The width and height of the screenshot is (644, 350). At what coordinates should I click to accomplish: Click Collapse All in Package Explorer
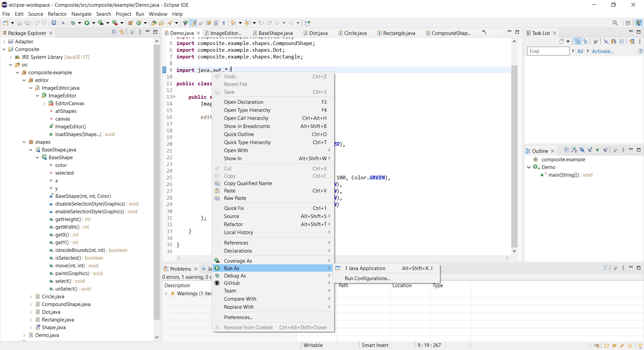[x=114, y=32]
